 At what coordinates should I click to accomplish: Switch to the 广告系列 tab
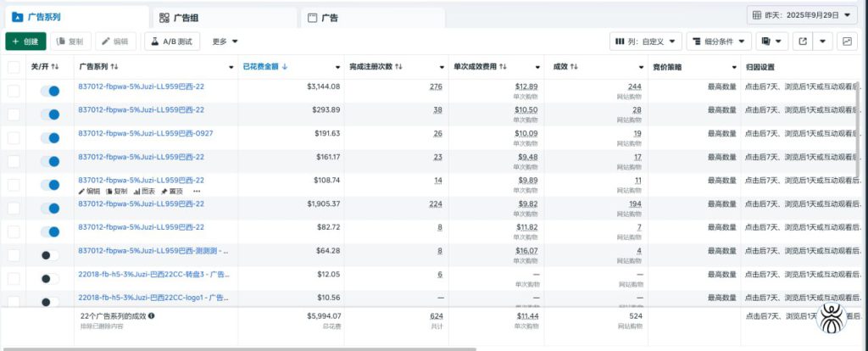[x=77, y=17]
